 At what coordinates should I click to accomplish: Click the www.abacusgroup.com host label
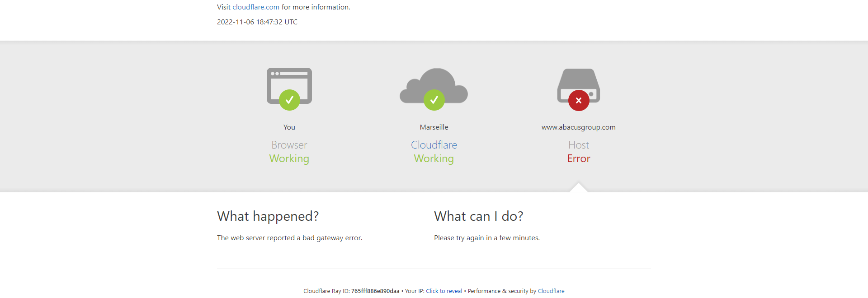pos(579,127)
